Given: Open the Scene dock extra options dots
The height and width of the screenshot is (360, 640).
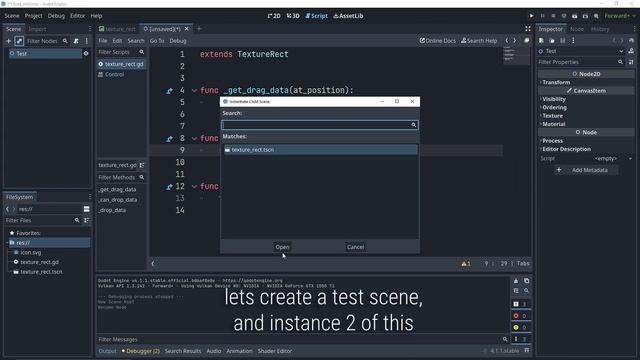Looking at the screenshot, I should tap(86, 41).
